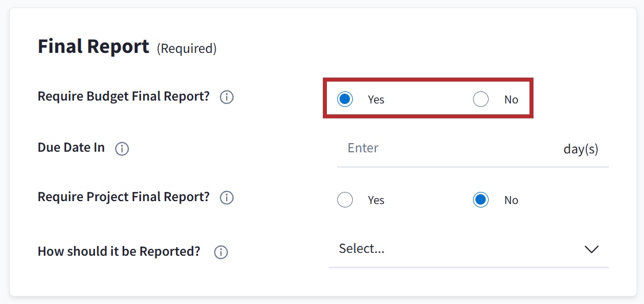Viewport: 644px width, 304px height.
Task: Click the Final Report section heading
Action: (x=93, y=46)
